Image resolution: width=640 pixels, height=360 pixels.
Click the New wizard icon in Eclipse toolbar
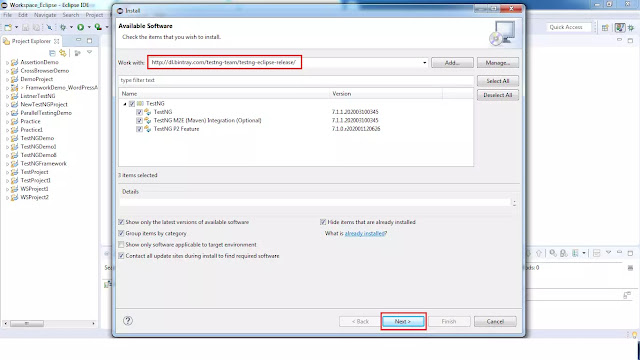click(8, 27)
